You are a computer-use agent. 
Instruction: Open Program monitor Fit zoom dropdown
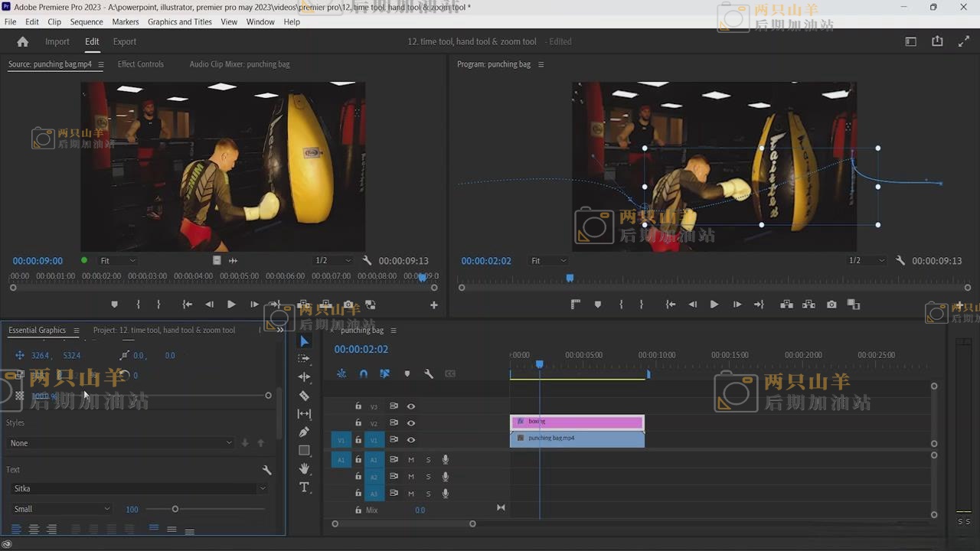[x=547, y=261]
